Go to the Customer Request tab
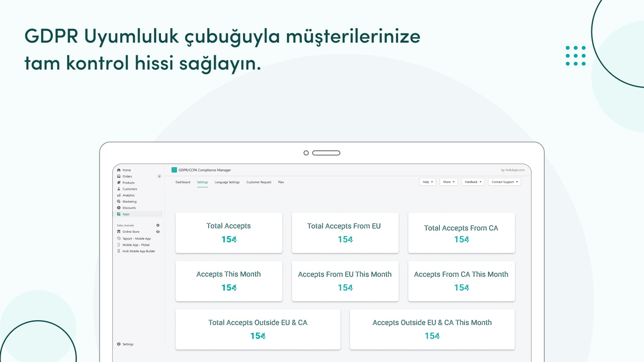Viewport: 644px width, 362px height. point(259,182)
